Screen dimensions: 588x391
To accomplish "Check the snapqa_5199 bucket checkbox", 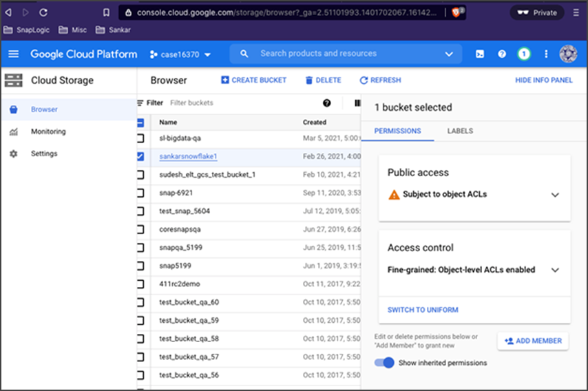I will (140, 247).
